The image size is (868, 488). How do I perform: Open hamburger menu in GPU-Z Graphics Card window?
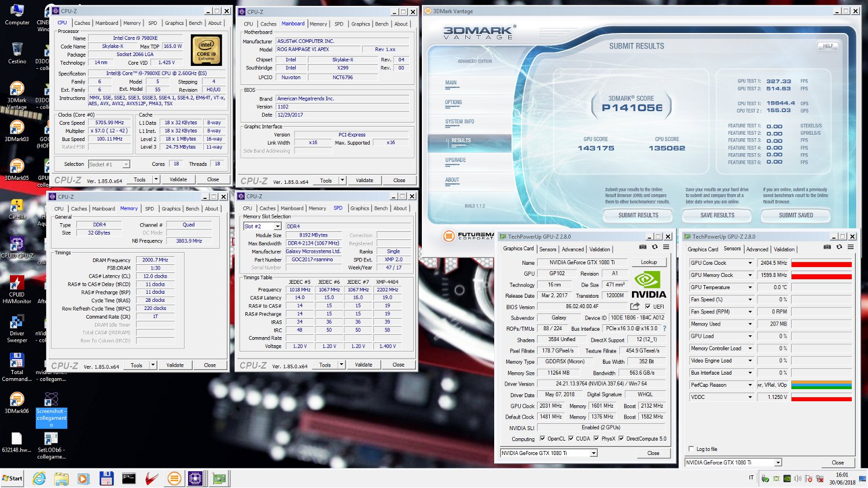tap(666, 247)
